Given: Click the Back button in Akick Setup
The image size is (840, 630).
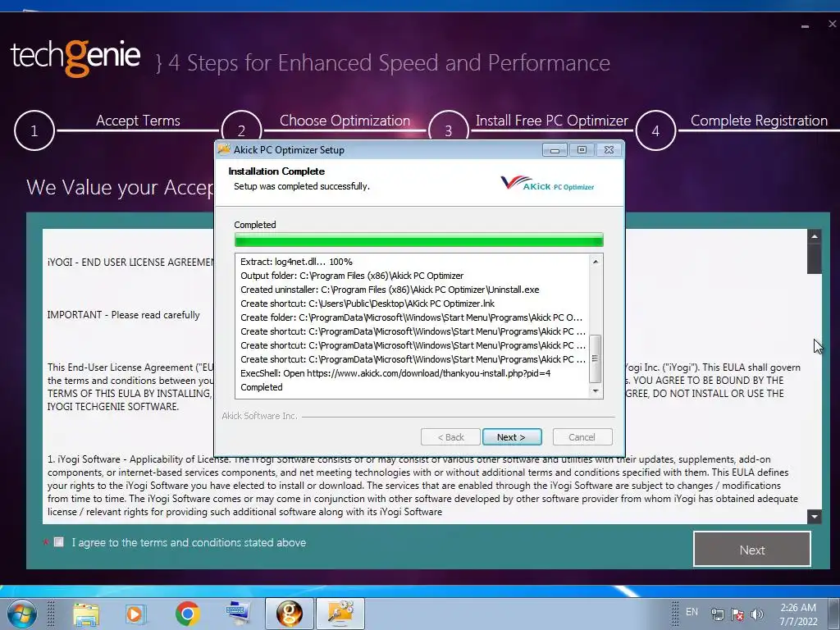Looking at the screenshot, I should pos(450,437).
